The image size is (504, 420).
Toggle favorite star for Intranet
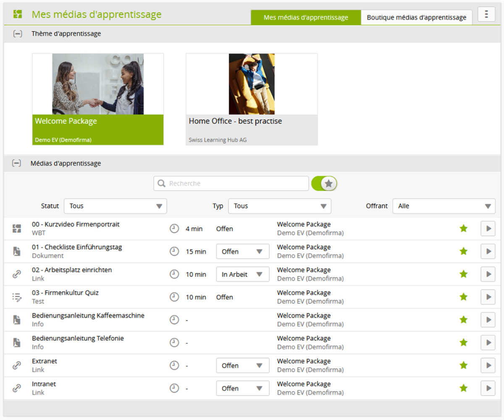[x=463, y=388]
